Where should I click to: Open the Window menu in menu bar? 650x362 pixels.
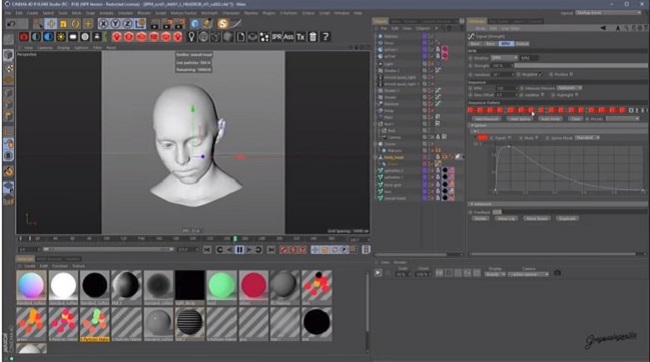(342, 13)
